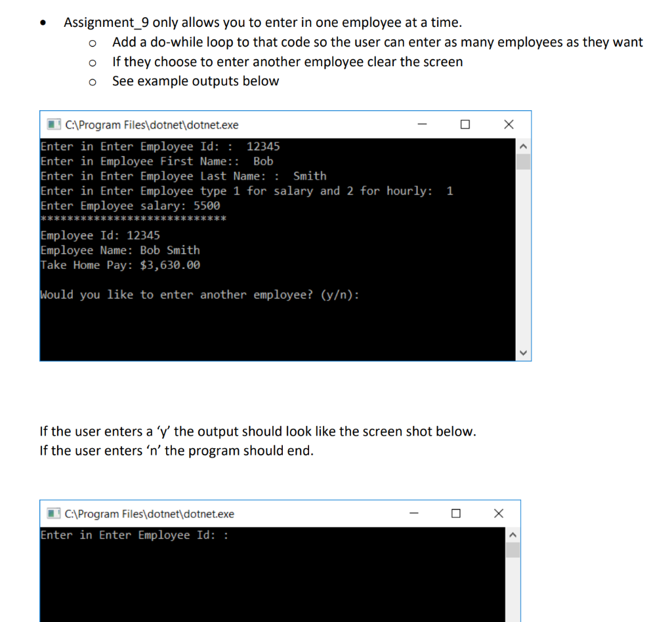
Task: Click the circle bullet beside 'Add a do-while loop' line
Action: pyautogui.click(x=93, y=43)
